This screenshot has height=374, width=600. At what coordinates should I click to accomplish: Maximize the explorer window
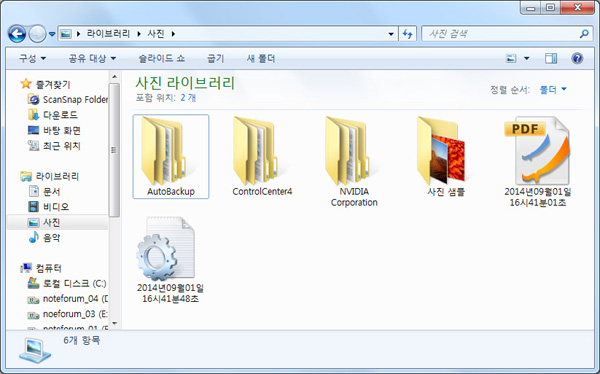click(550, 8)
